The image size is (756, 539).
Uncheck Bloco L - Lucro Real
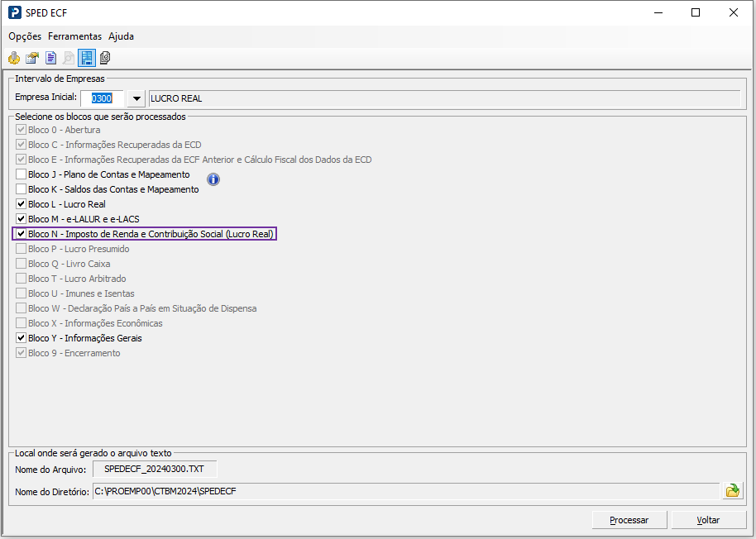[21, 204]
